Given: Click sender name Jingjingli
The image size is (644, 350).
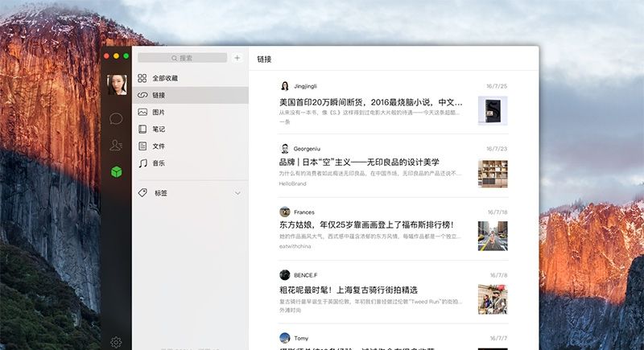Looking at the screenshot, I should pos(305,86).
